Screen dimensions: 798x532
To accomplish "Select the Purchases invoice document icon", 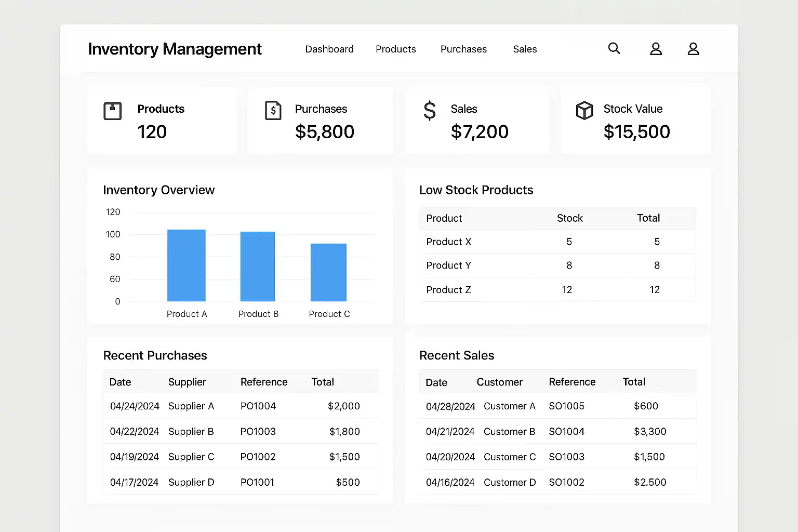I will click(x=273, y=111).
